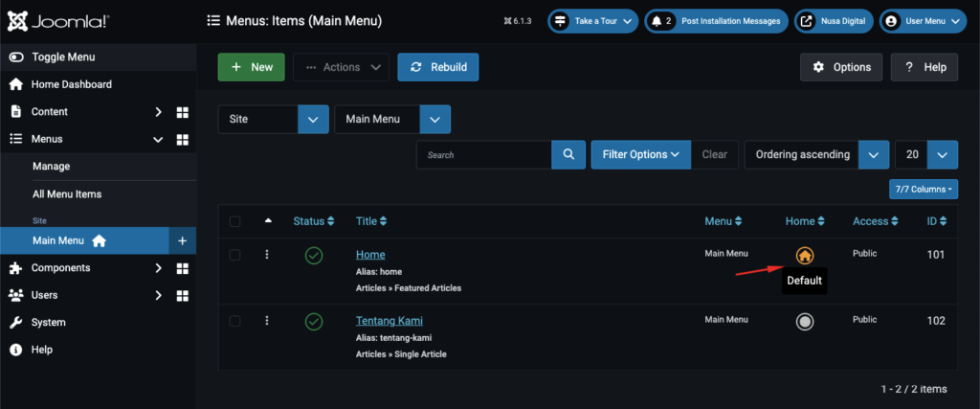
Task: Open the Content dashboard grid icon
Action: pos(183,112)
